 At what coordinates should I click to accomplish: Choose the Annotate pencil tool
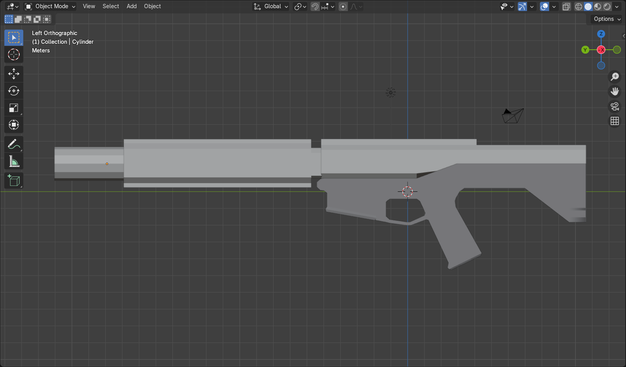[14, 144]
